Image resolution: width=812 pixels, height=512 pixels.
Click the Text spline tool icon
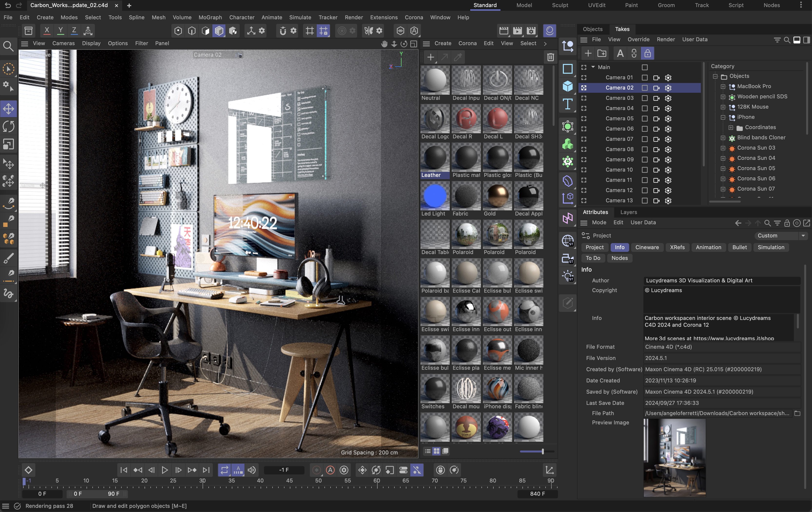pos(568,104)
